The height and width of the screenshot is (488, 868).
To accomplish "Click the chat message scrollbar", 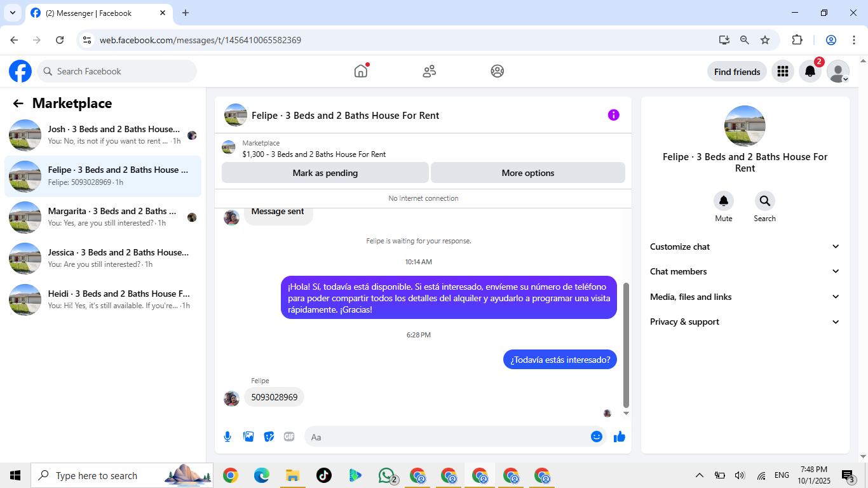I will coord(626,345).
